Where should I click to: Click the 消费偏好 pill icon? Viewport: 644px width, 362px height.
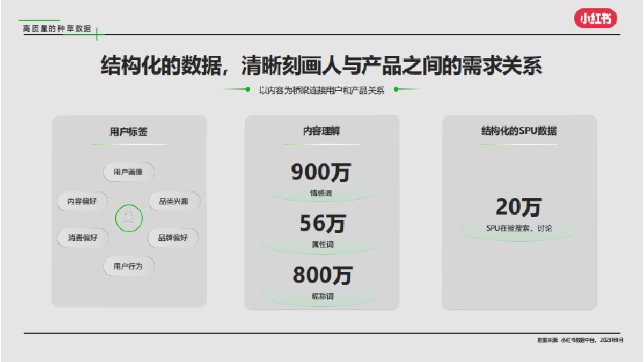click(x=83, y=238)
